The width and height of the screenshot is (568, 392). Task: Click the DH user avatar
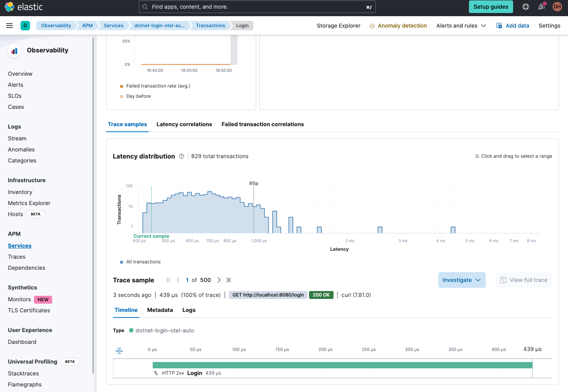coord(557,7)
